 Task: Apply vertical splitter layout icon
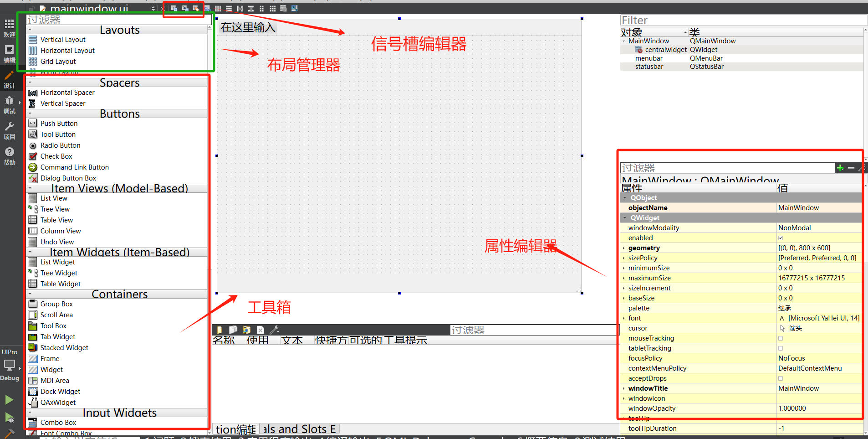pyautogui.click(x=251, y=8)
